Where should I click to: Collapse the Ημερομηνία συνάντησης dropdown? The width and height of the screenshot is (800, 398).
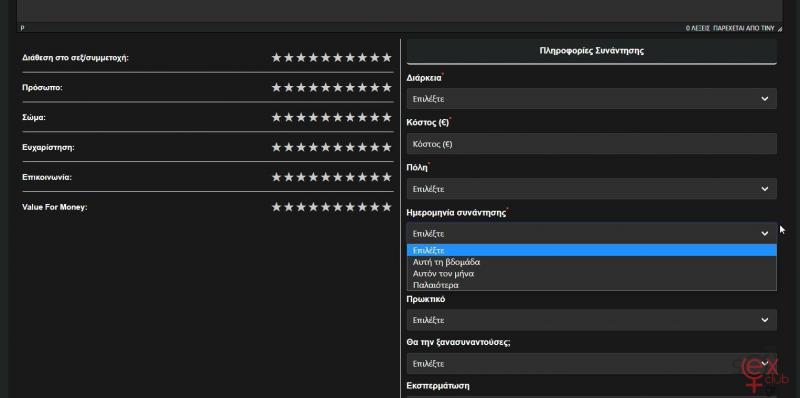591,233
